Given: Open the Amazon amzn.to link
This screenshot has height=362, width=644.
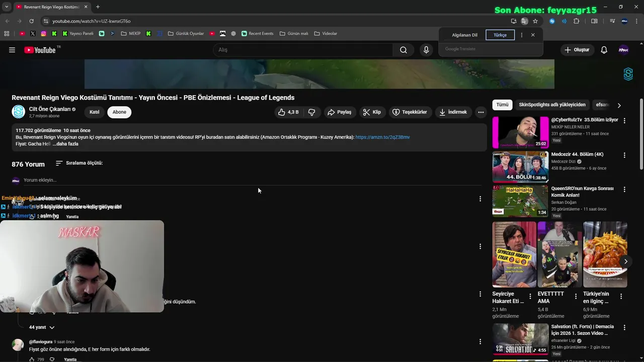Looking at the screenshot, I should 382,137.
